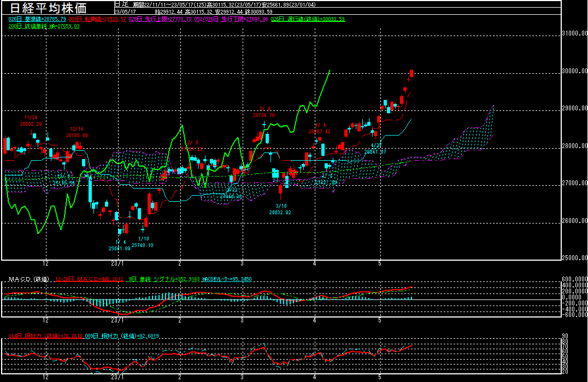Screen dimensions: 588x382
Task: Click the 026日 基準線=28785.79 legend entry
Action: 37,19
